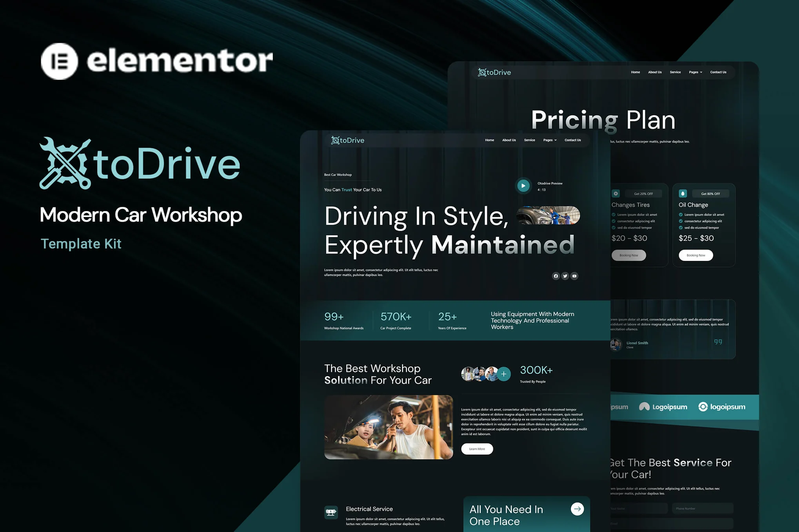
Task: Click the Twitter social media icon
Action: tap(565, 275)
